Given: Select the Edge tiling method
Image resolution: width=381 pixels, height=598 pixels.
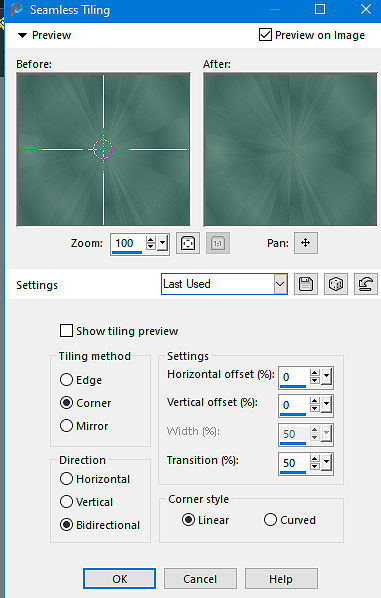Looking at the screenshot, I should click(x=66, y=379).
